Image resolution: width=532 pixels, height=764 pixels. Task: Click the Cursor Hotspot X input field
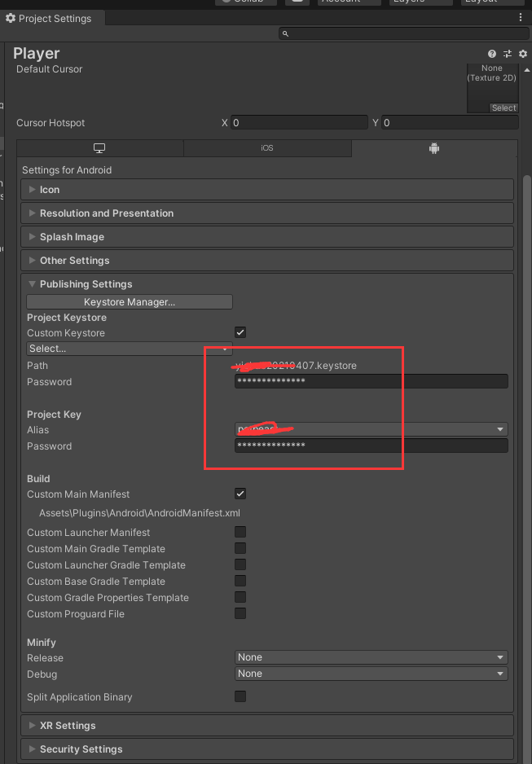tap(297, 122)
